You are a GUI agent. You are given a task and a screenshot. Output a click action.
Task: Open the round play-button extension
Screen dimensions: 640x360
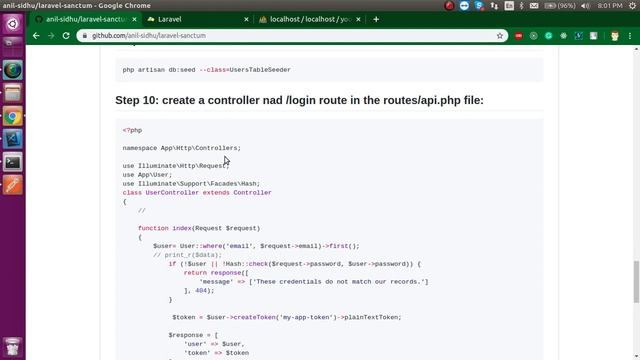[533, 36]
